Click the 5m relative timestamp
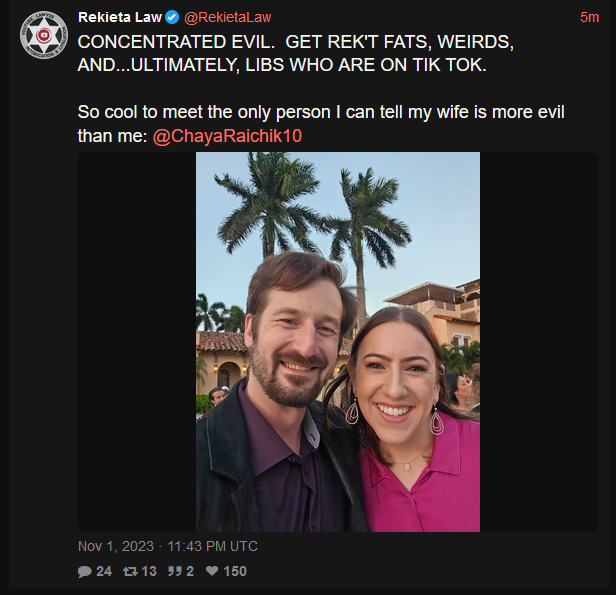Screen dimensions: 616x595 pos(589,17)
